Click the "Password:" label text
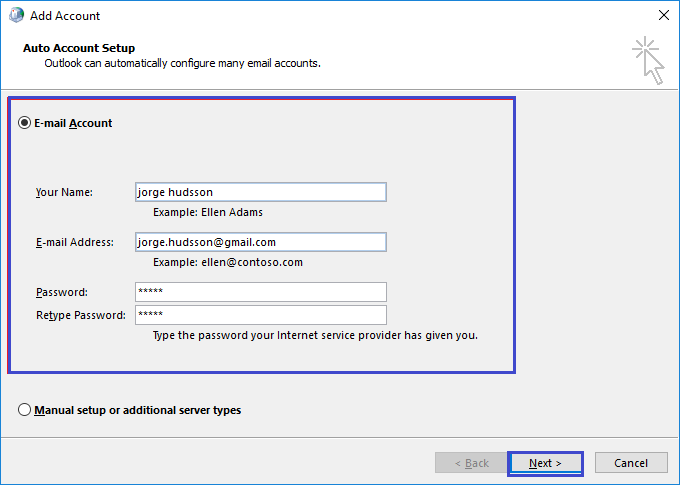Screen dimensions: 680x485 62,292
